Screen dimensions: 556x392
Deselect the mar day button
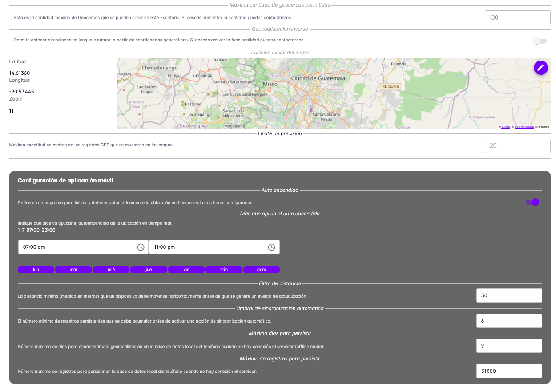(73, 270)
